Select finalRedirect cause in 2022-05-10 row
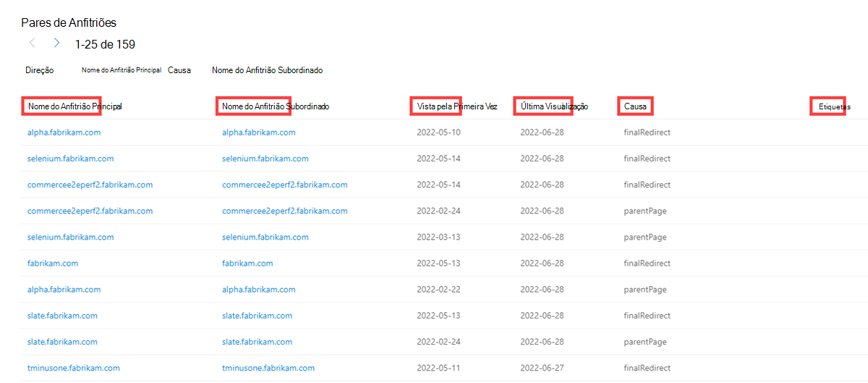Screen dimensions: 868x383 click(647, 132)
